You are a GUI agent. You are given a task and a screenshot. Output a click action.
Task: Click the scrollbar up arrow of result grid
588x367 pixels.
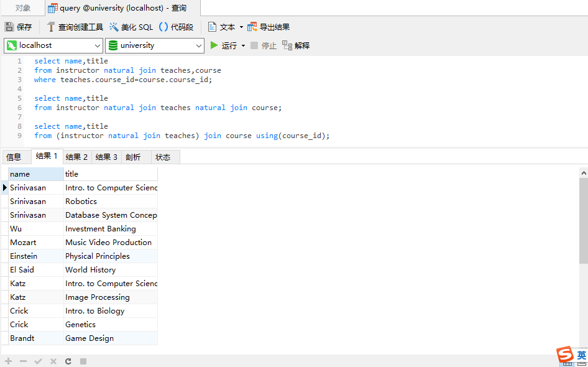pos(584,173)
